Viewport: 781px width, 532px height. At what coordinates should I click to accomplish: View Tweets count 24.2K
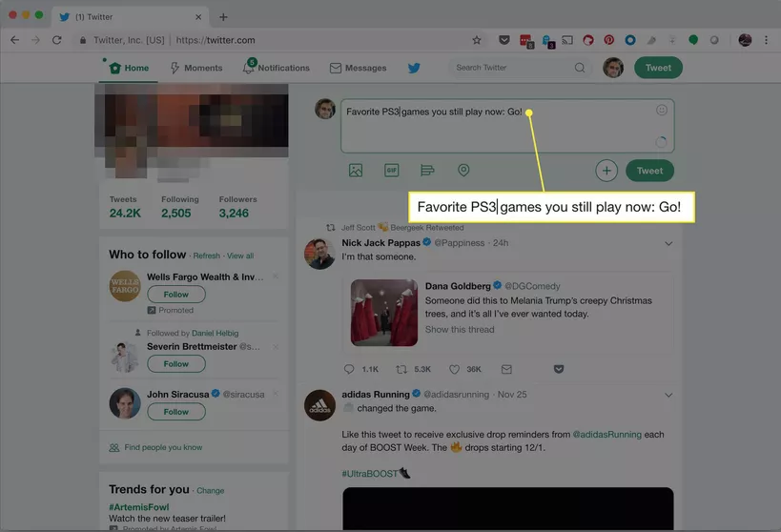click(x=125, y=214)
